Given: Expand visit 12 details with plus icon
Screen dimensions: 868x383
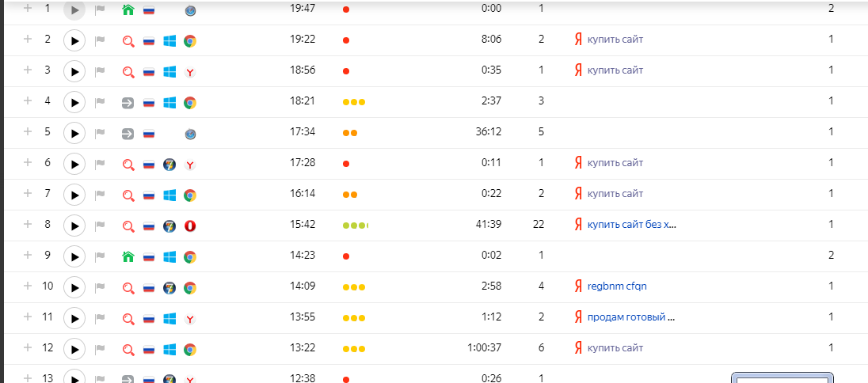Looking at the screenshot, I should (28, 347).
